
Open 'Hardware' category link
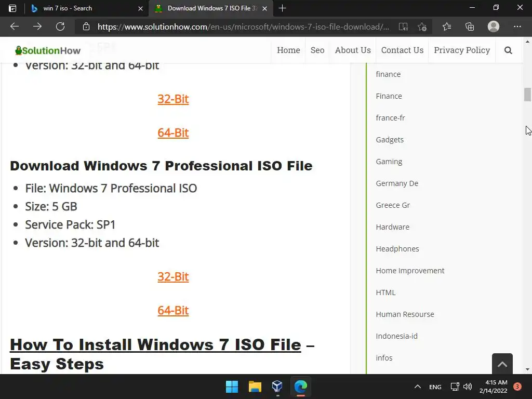393,227
